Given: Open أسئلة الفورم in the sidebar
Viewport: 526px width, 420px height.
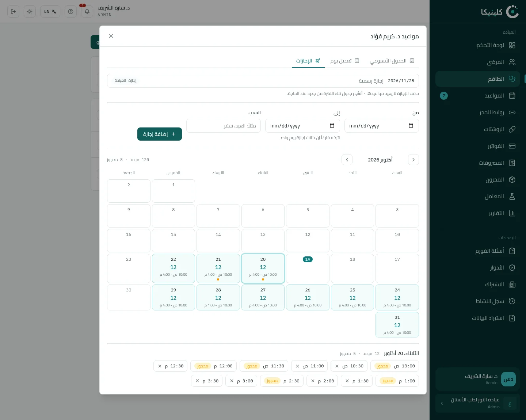Looking at the screenshot, I should coord(478,251).
